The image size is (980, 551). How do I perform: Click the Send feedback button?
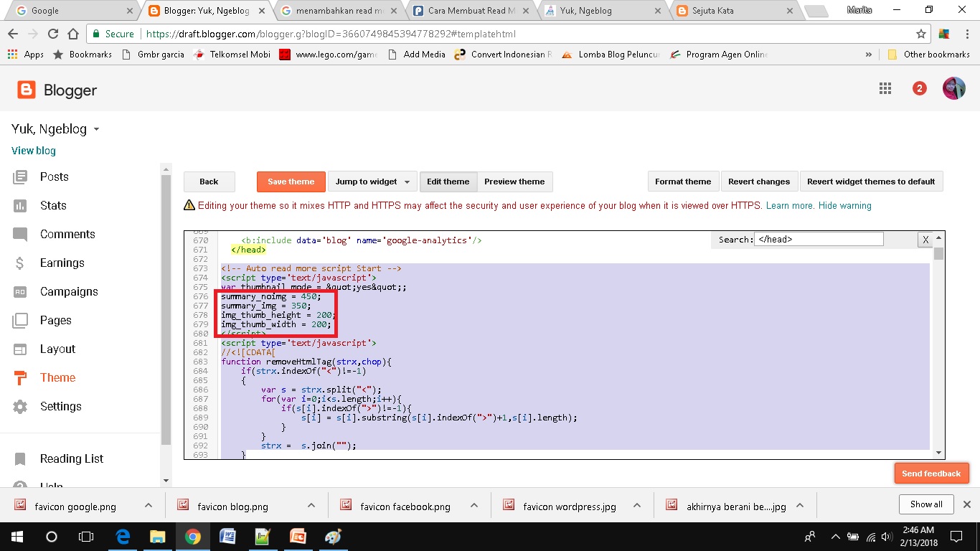931,474
